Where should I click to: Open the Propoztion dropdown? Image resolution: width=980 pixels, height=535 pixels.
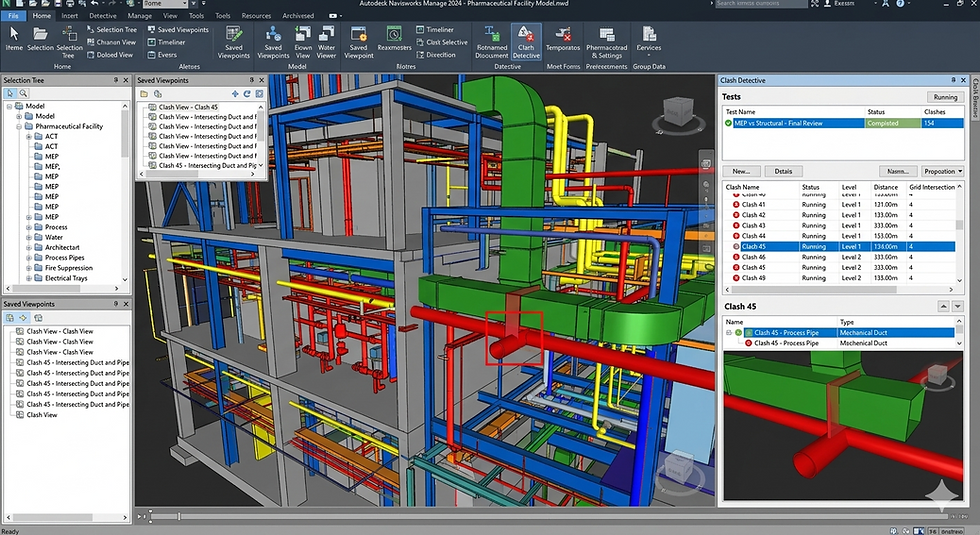tap(942, 171)
